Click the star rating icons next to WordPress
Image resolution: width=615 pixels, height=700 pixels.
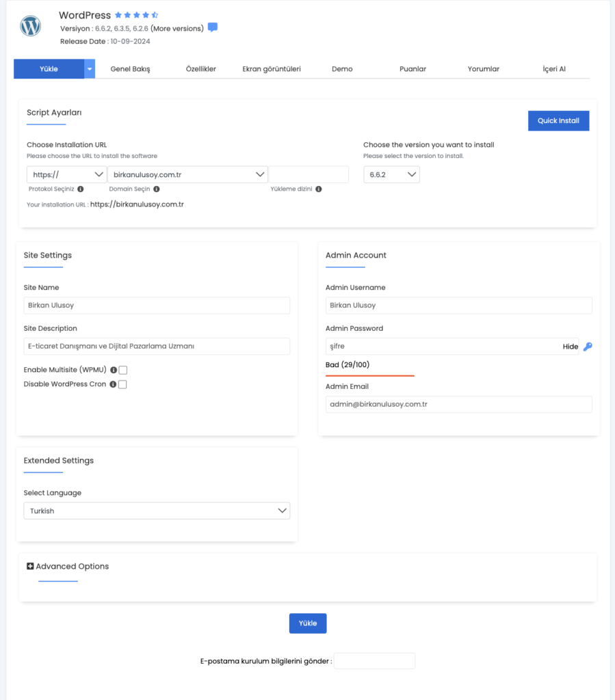coord(137,15)
